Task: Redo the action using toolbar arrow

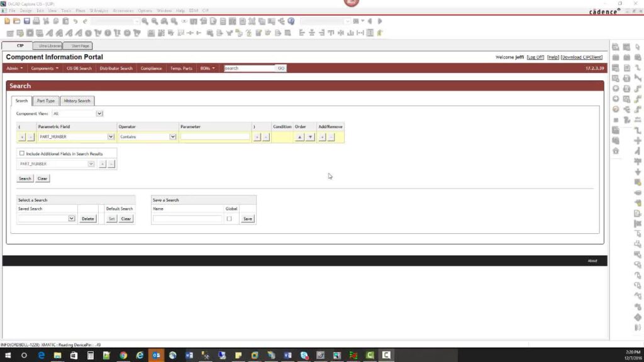Action: [85, 21]
